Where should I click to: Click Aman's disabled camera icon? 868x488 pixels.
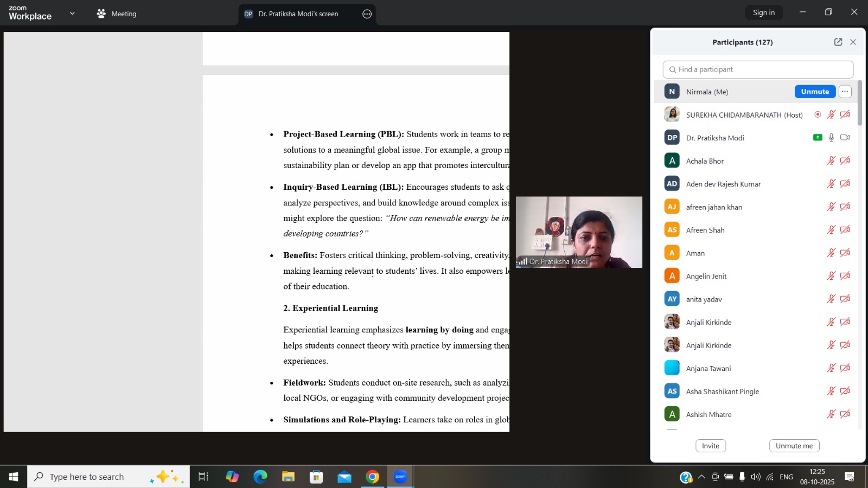point(845,253)
